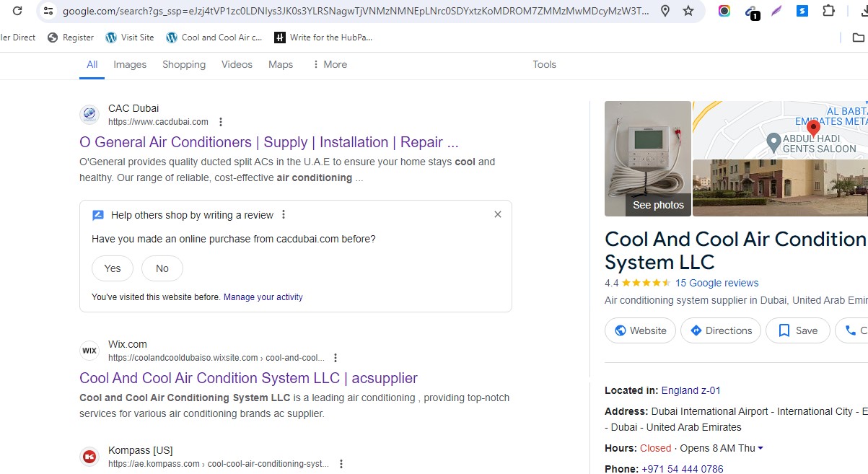
Task: Open O General Air Conditioners result link
Action: (x=269, y=142)
